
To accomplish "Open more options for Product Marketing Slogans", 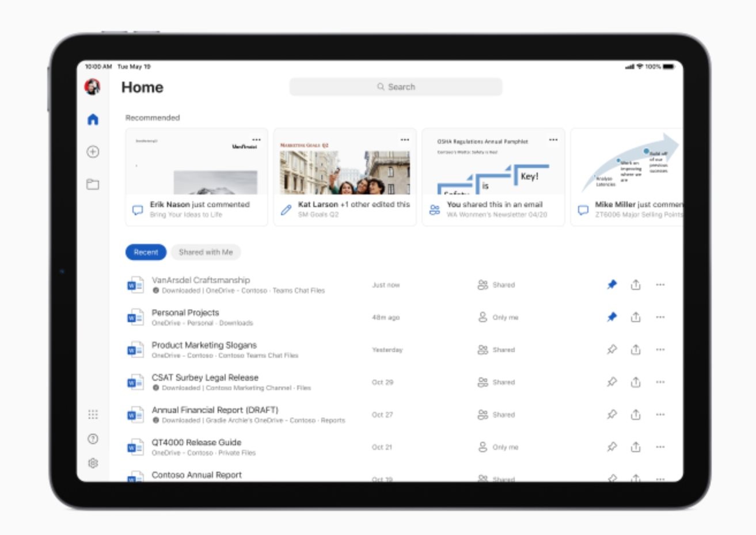I will pyautogui.click(x=660, y=349).
